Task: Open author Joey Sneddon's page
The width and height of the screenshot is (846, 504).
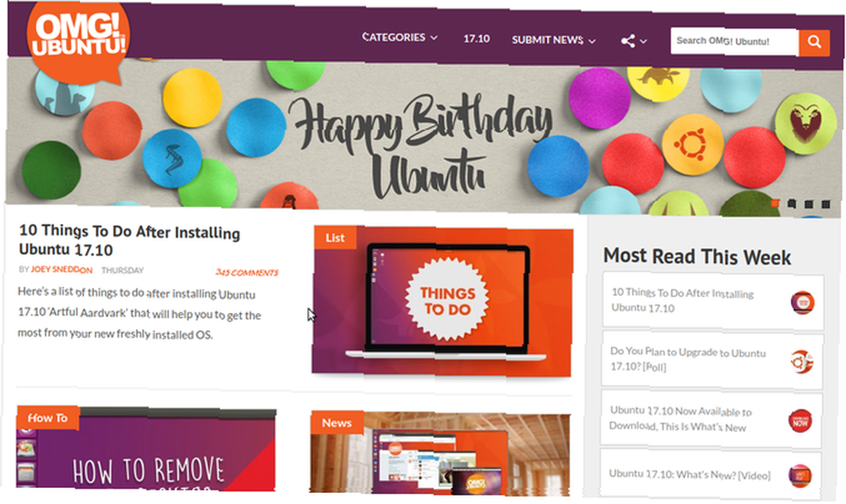Action: (x=62, y=270)
